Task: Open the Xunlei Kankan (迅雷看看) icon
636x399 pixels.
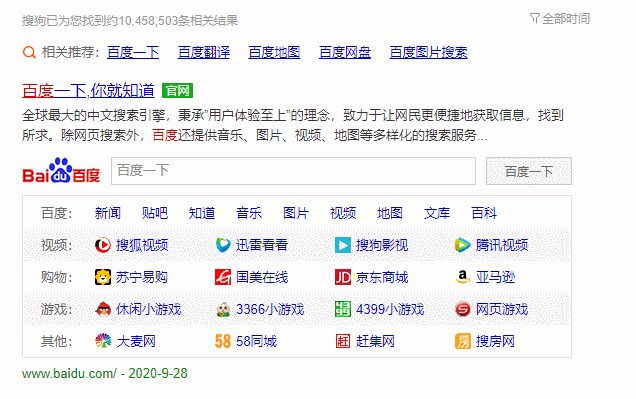Action: [223, 245]
